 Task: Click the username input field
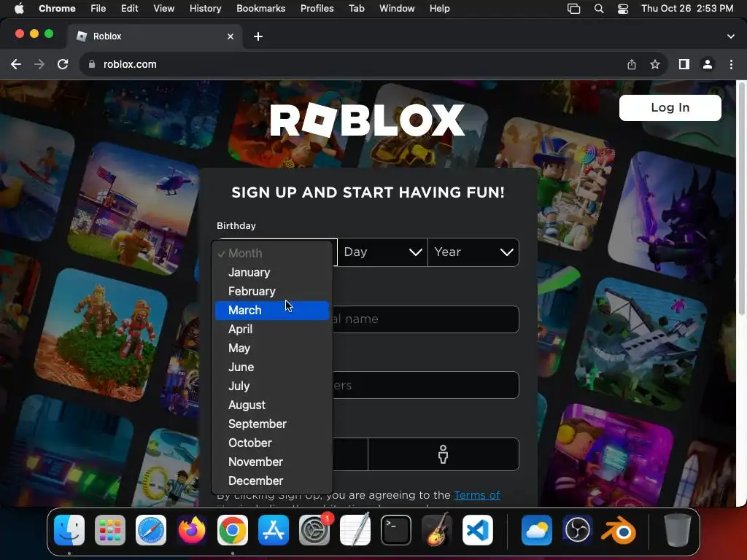425,319
